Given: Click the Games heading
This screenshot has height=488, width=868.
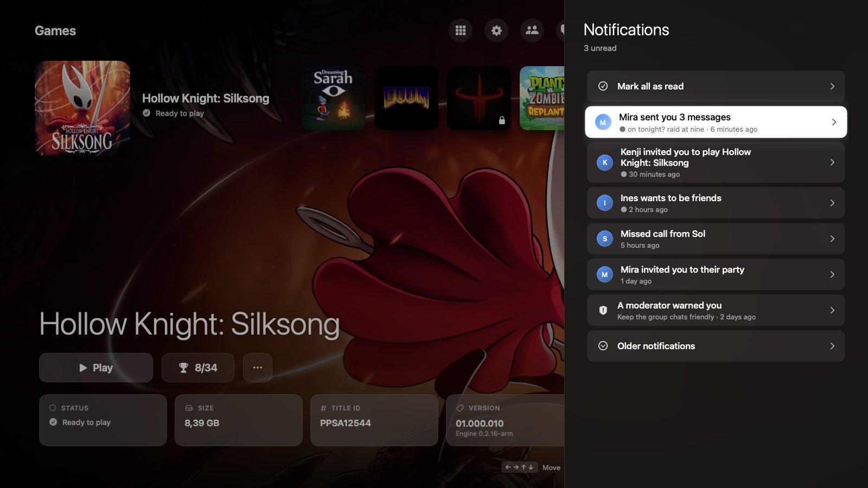Looking at the screenshot, I should pos(55,31).
